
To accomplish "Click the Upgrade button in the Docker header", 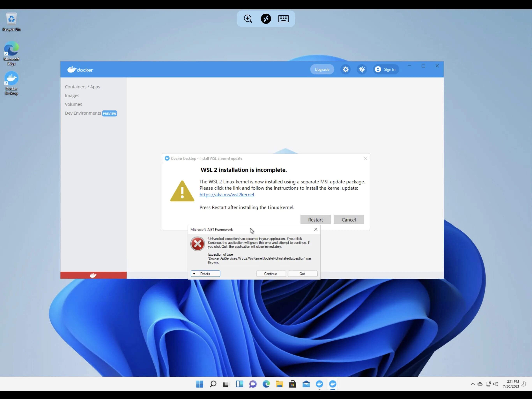I will (x=322, y=70).
